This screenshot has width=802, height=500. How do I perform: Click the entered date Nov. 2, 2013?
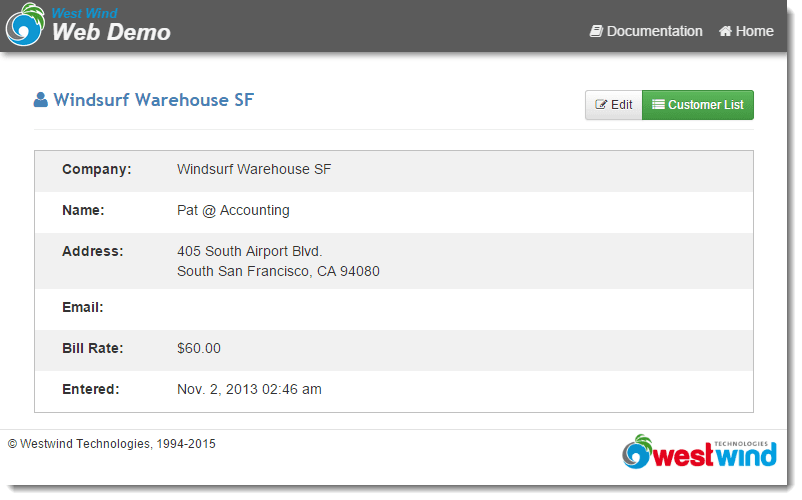(249, 389)
